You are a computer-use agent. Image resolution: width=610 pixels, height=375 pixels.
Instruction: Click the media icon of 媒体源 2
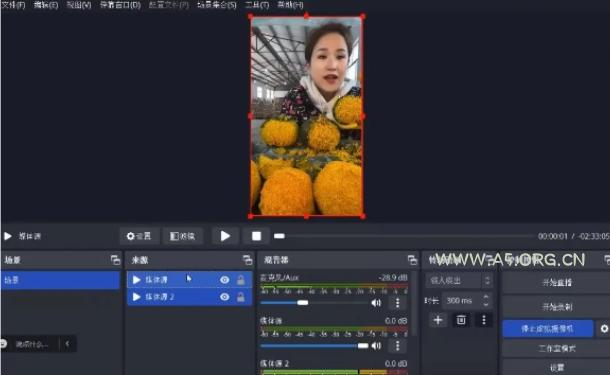pyautogui.click(x=136, y=297)
